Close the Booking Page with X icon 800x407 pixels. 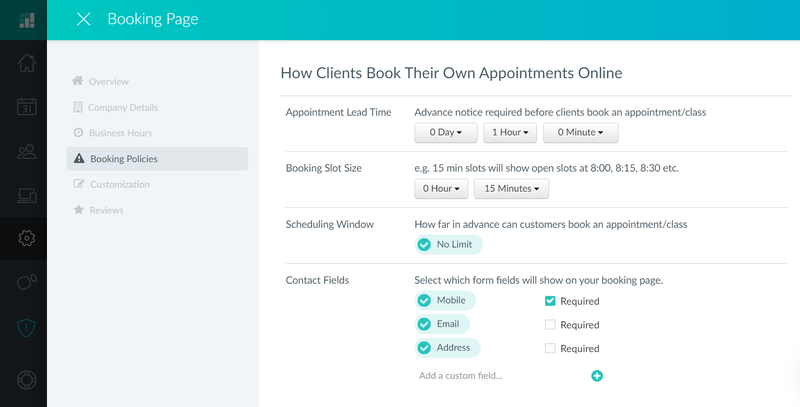[84, 19]
